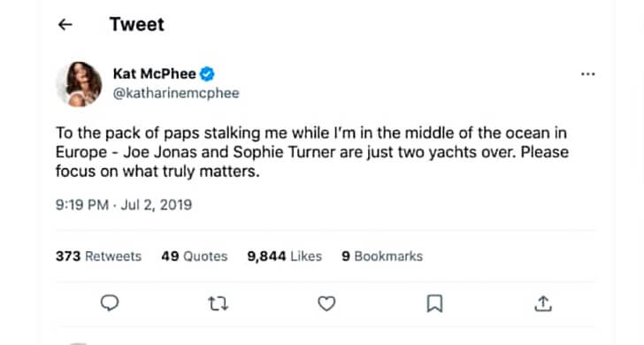The height and width of the screenshot is (345, 644).
Task: Click the Tweet page header title
Action: click(x=137, y=24)
